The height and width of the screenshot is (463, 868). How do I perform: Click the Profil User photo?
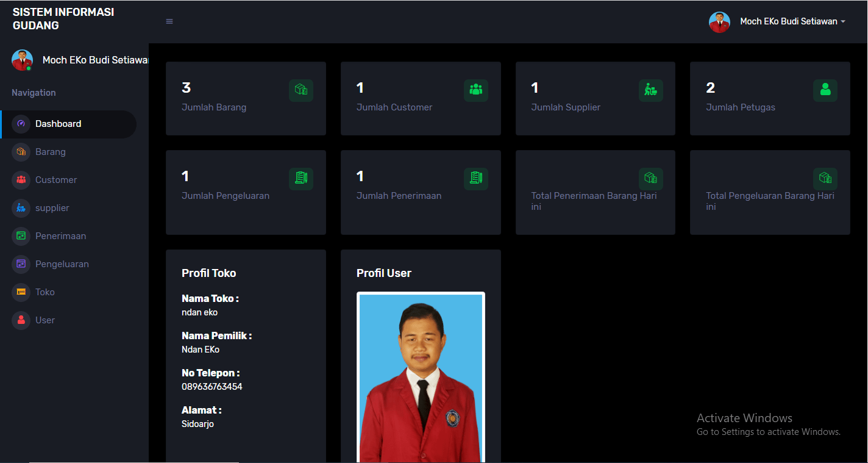click(x=421, y=377)
